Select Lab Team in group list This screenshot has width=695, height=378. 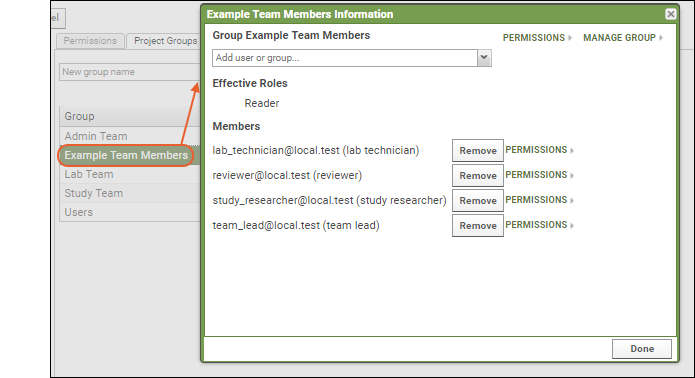click(x=130, y=174)
